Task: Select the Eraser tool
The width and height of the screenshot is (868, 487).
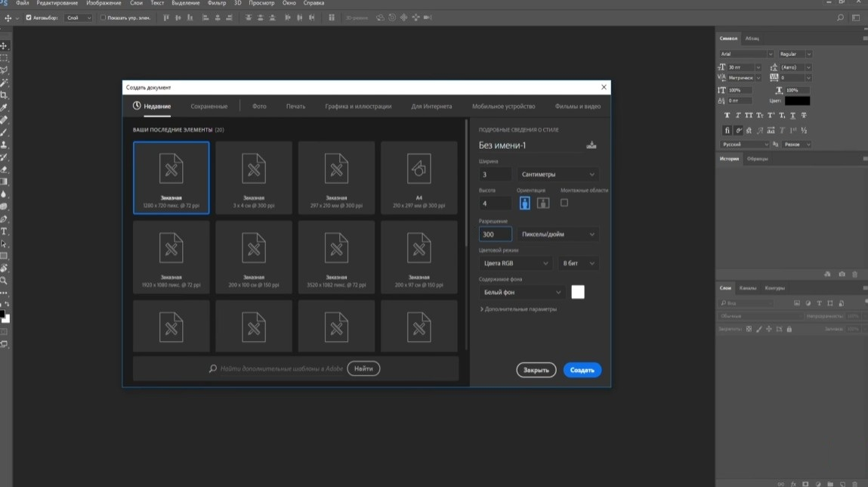Action: tap(5, 169)
